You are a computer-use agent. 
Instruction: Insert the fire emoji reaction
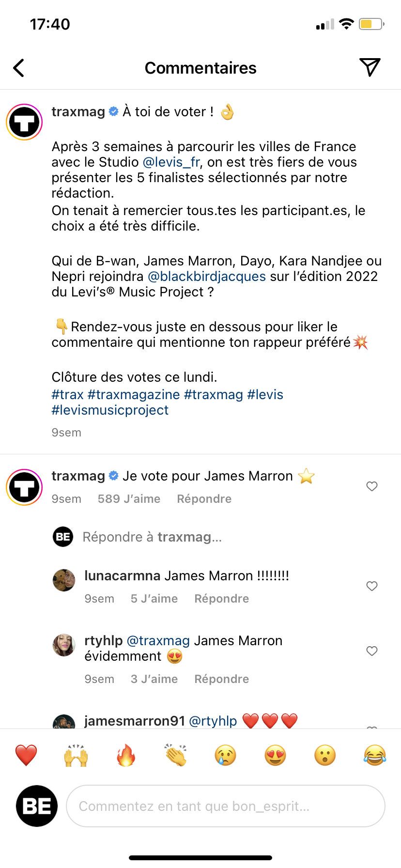click(x=126, y=755)
